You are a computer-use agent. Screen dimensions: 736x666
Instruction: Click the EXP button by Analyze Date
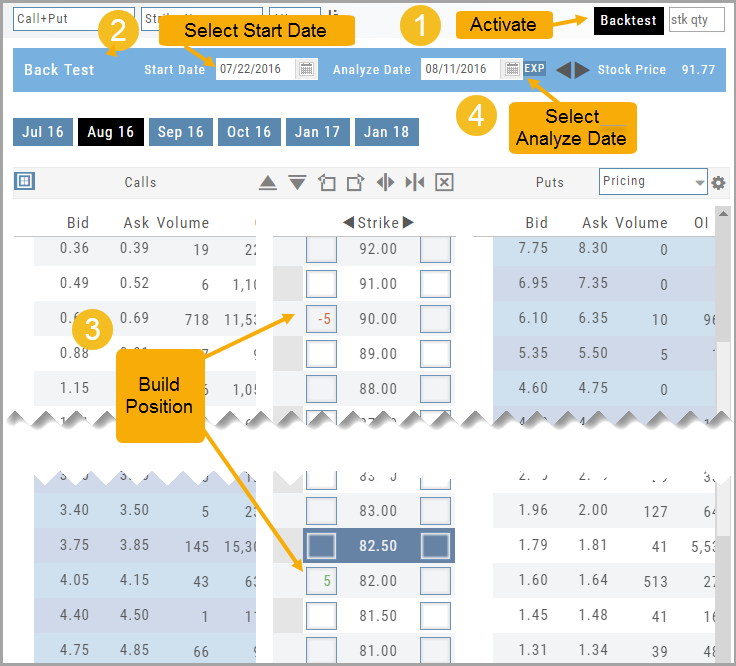pos(535,69)
